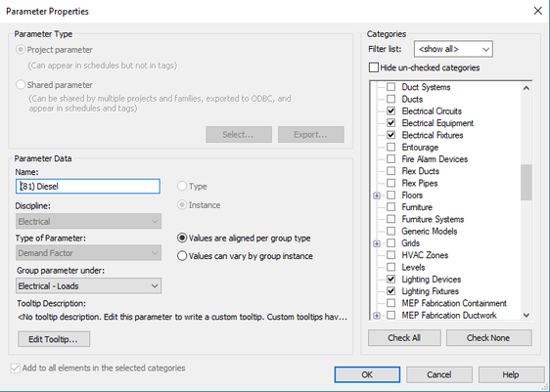Expand the Grids tree node

(x=377, y=243)
